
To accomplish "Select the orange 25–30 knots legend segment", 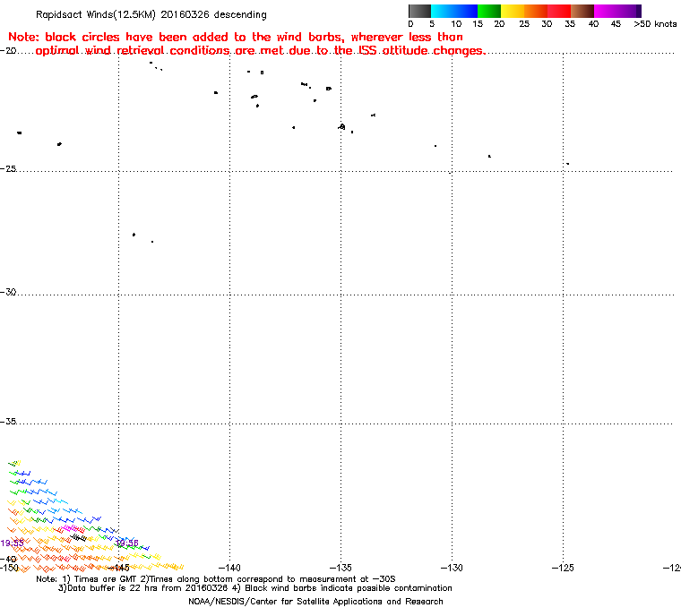I will 536,11.
